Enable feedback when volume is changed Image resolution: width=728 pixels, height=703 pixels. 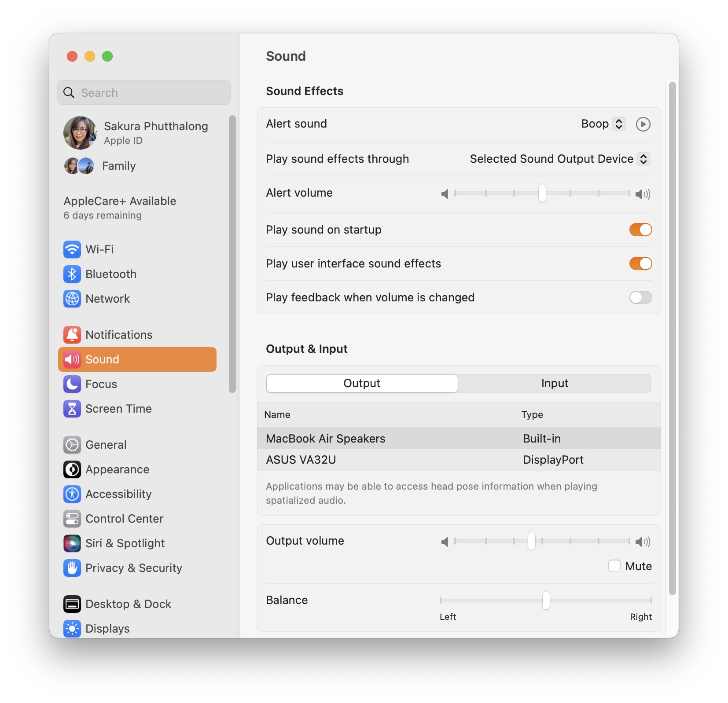[x=640, y=297]
